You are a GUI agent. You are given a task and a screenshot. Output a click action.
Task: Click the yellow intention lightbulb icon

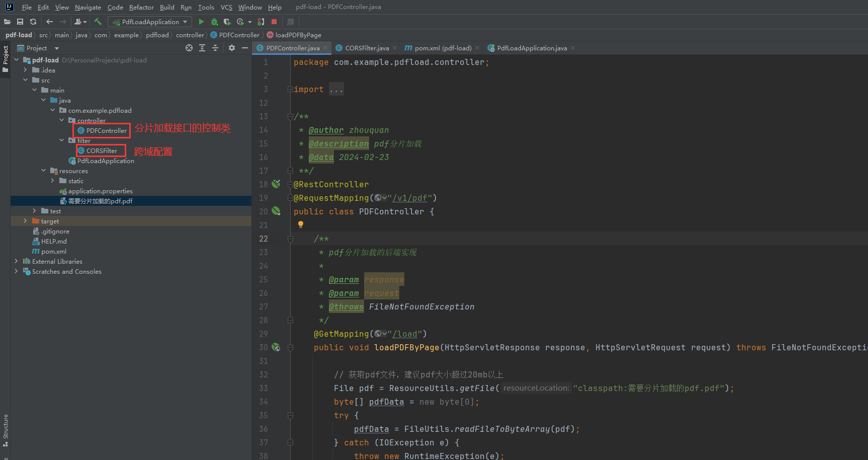pos(301,224)
